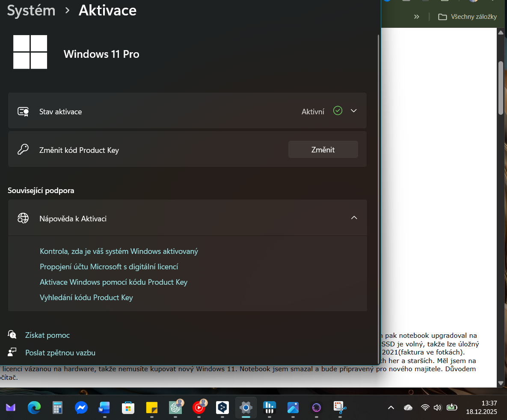Collapse the Nápověda k Aktivaci section
Image resolution: width=507 pixels, height=420 pixels.
(354, 218)
